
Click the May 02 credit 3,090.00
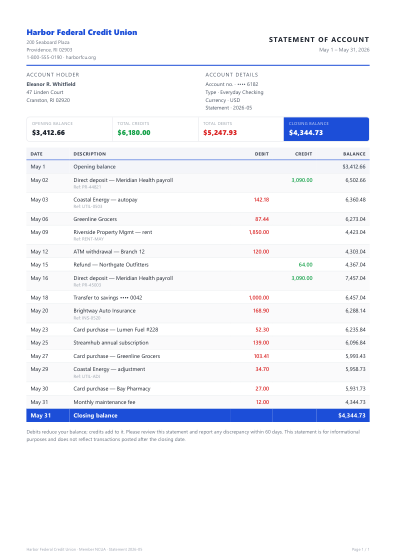pyautogui.click(x=302, y=180)
